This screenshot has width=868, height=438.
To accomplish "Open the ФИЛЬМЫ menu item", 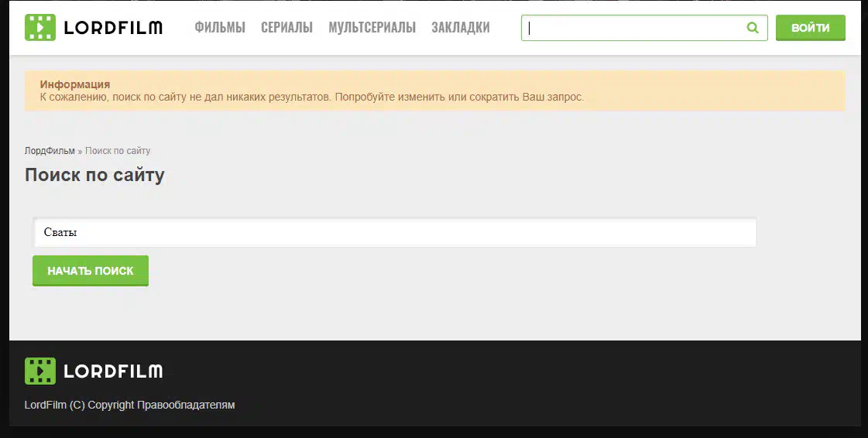I will pos(220,28).
